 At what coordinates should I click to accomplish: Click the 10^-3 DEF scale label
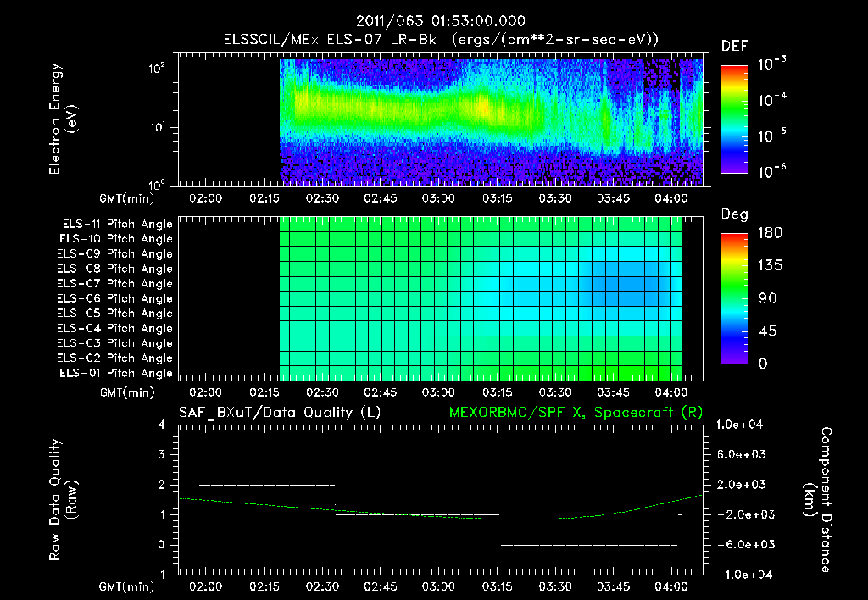click(x=771, y=64)
